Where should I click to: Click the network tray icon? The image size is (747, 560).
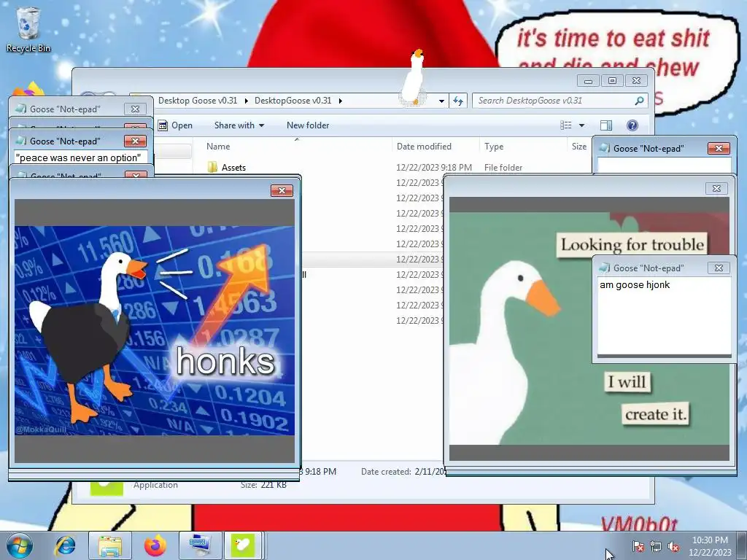656,547
